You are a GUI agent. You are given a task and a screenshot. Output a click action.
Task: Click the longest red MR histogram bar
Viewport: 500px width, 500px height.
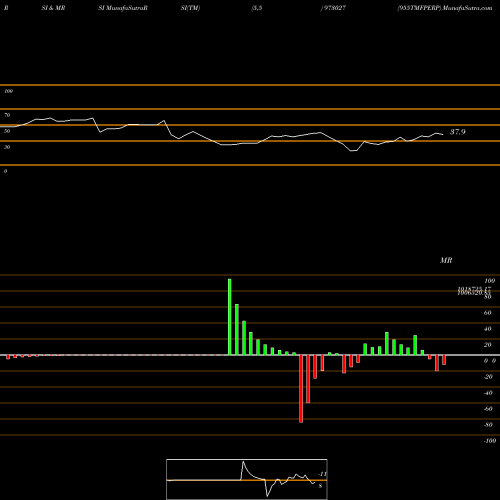[301, 389]
